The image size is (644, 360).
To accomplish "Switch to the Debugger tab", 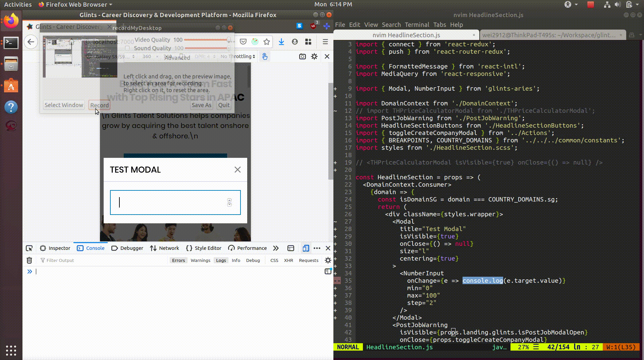I will tap(127, 248).
